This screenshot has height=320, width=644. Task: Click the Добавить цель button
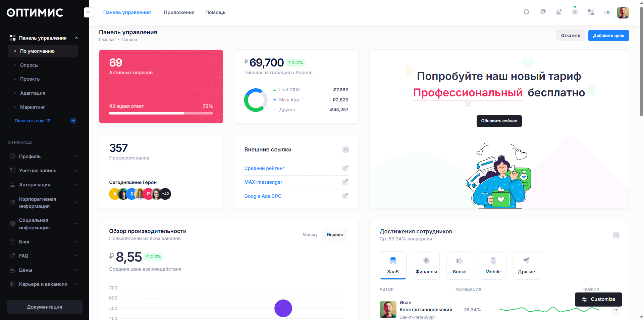[608, 36]
